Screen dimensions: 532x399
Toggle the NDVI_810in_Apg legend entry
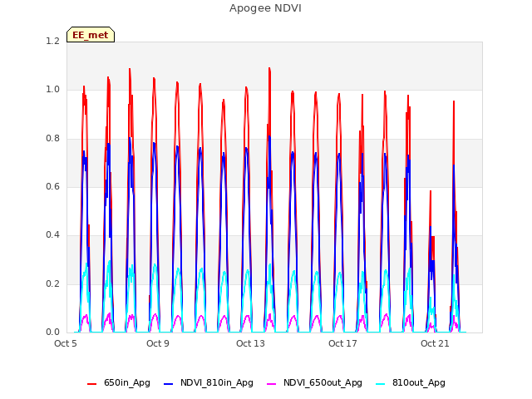[x=209, y=383]
